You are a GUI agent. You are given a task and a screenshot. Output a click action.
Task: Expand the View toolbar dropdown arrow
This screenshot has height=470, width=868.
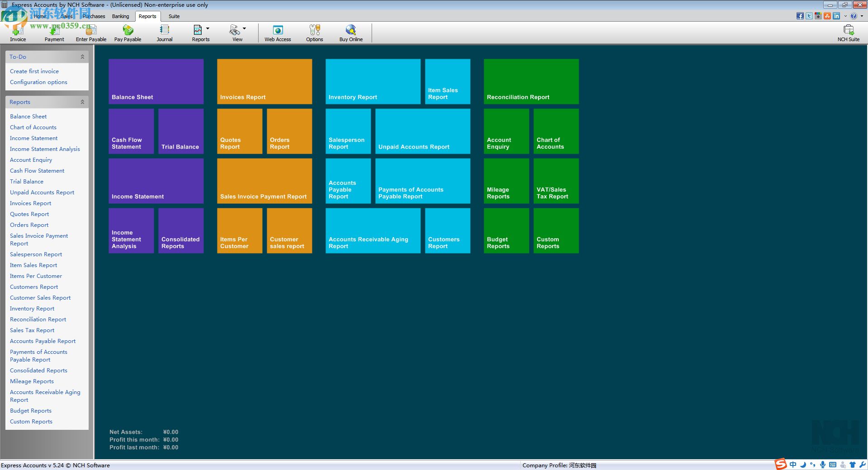coord(245,28)
